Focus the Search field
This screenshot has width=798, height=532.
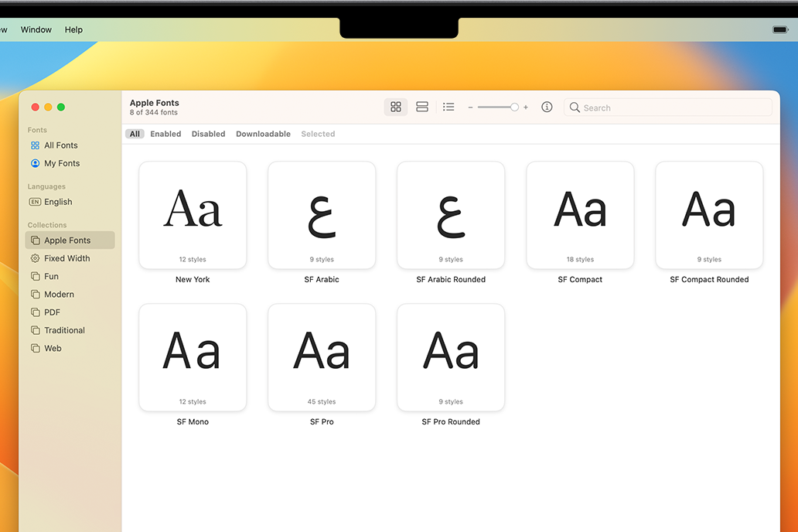[668, 107]
